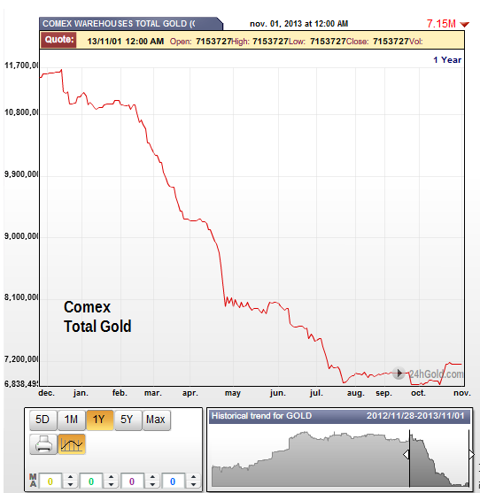Switch chart range to 5Y

(128, 419)
